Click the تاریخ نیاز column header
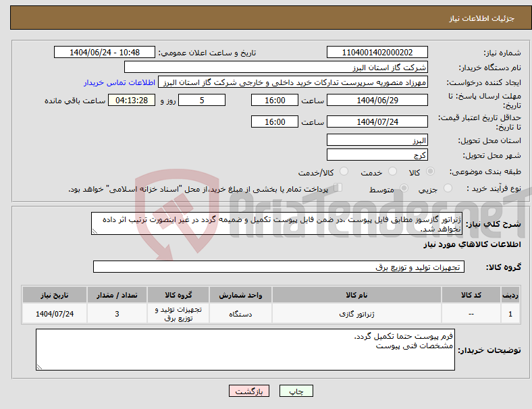 click(55, 295)
